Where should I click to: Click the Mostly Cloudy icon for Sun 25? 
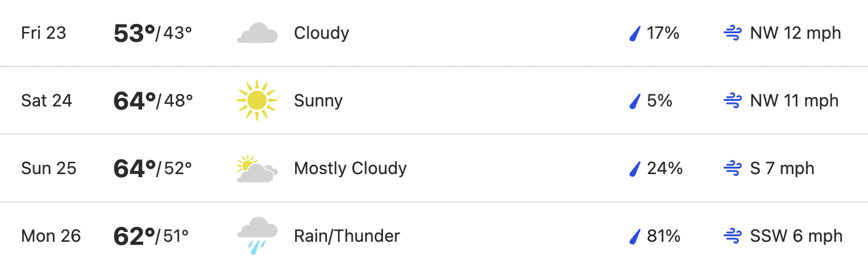[x=257, y=169]
